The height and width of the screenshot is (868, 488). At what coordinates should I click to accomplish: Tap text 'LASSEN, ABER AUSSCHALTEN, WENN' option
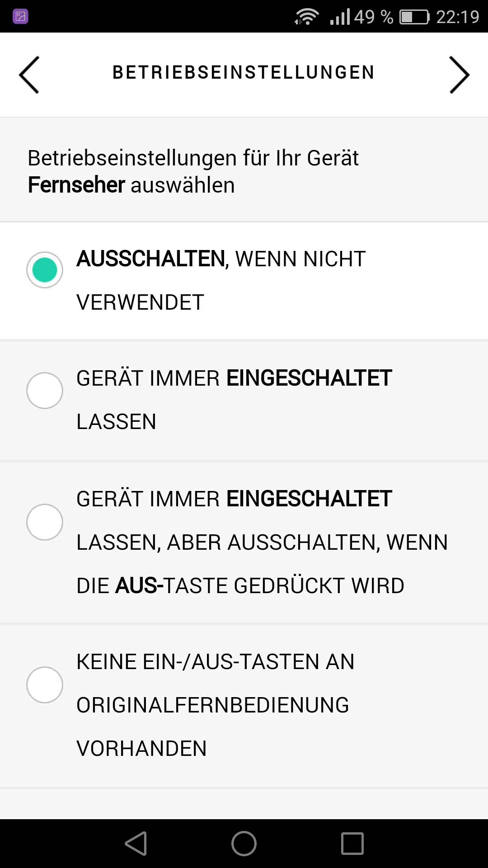(262, 542)
